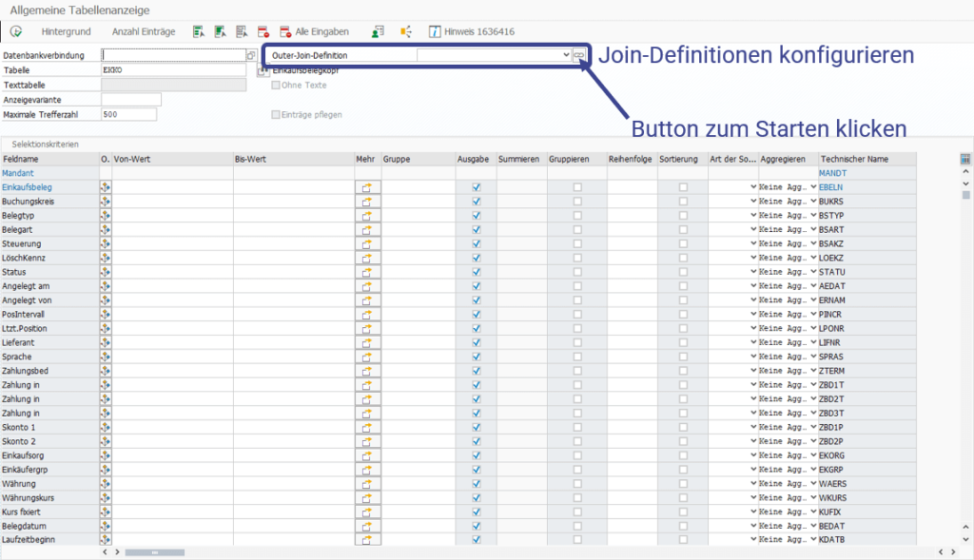This screenshot has height=560, width=974.
Task: Click the grid settings icon above the scrollbar
Action: [x=964, y=159]
